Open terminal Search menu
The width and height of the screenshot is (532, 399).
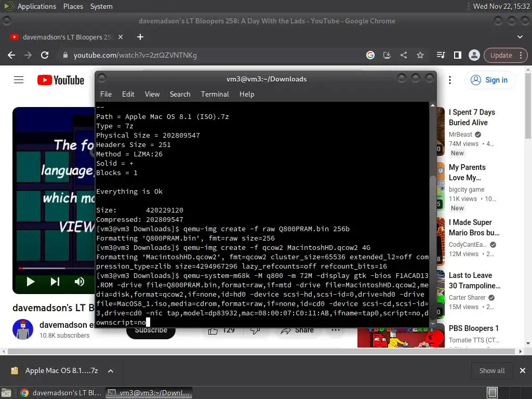(x=180, y=95)
